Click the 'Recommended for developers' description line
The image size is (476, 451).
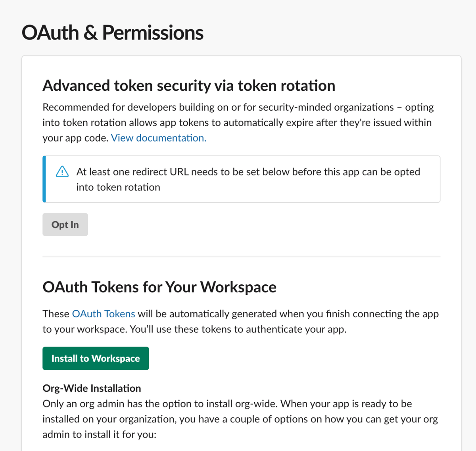click(x=238, y=107)
